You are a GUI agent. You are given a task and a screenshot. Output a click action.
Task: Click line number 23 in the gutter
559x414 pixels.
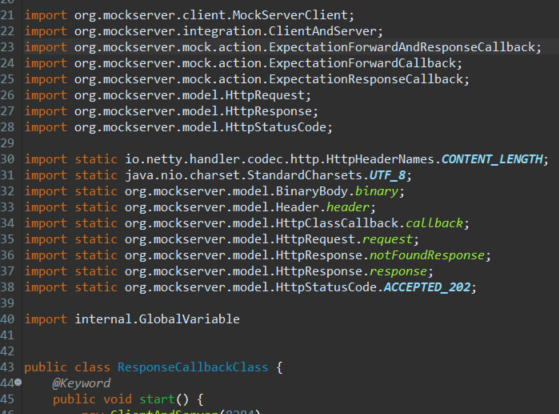coord(7,47)
